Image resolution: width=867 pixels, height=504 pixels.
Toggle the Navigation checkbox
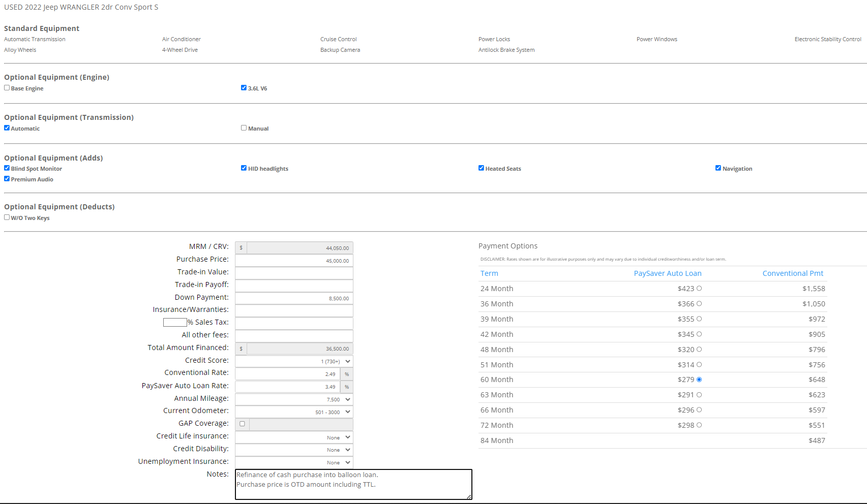click(718, 168)
